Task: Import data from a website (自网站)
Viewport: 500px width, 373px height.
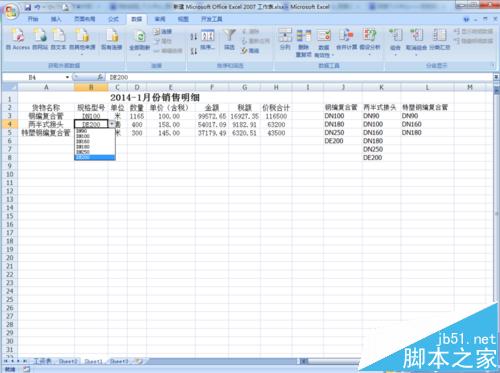Action: click(x=40, y=39)
